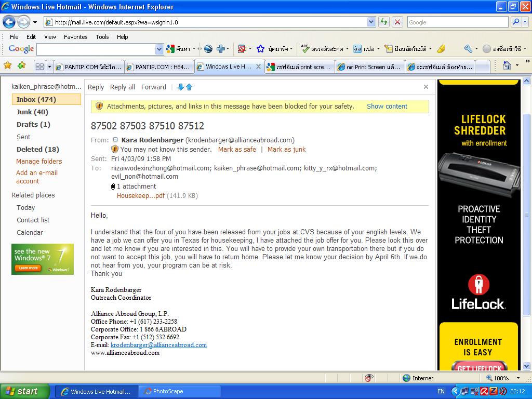Viewport: 532px width, 399px height.
Task: Click the Home house icon
Action: pyautogui.click(x=507, y=65)
